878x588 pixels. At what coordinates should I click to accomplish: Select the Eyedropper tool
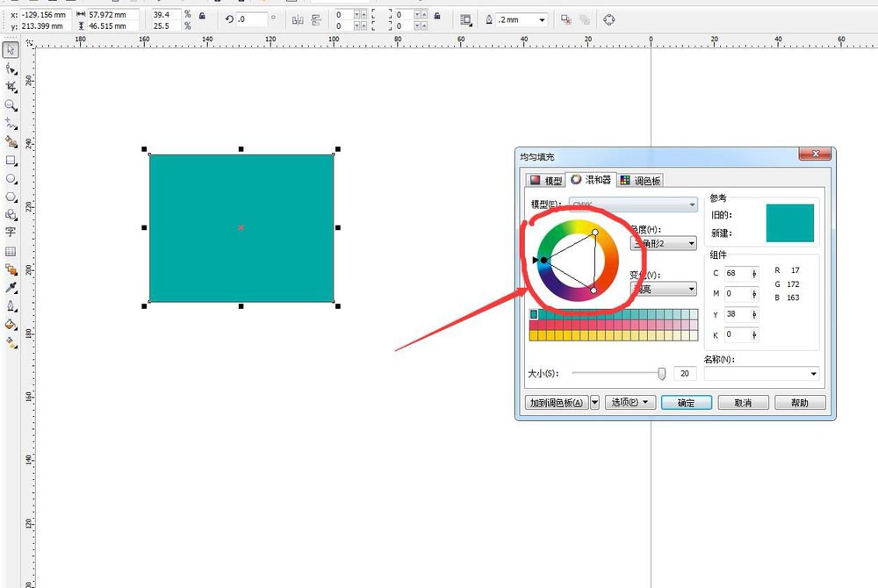click(x=11, y=288)
